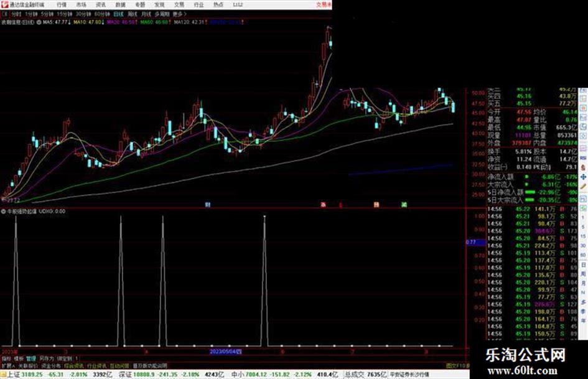Image resolution: width=588 pixels, height=379 pixels.
Task: Click the 净流入额 fund flow row
Action: (x=532, y=177)
